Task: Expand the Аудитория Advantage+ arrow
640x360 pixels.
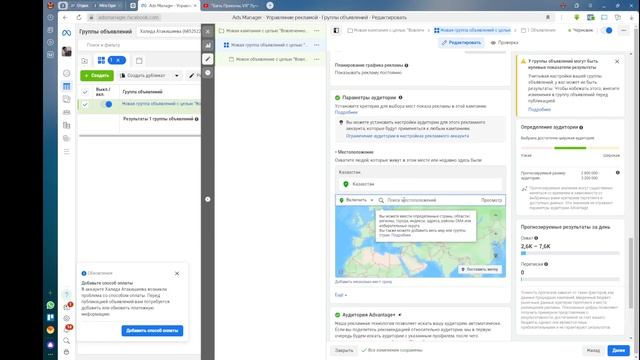Action: [x=400, y=315]
